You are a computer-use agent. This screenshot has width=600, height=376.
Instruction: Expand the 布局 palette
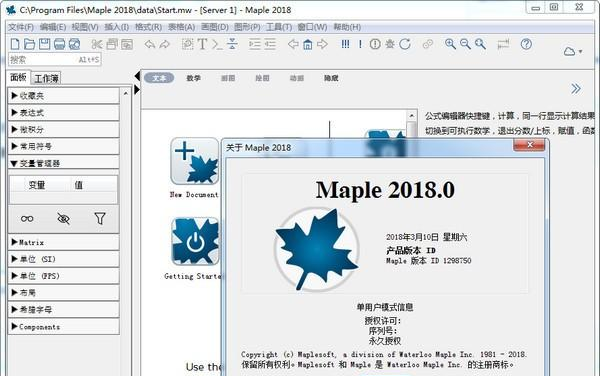[x=64, y=293]
